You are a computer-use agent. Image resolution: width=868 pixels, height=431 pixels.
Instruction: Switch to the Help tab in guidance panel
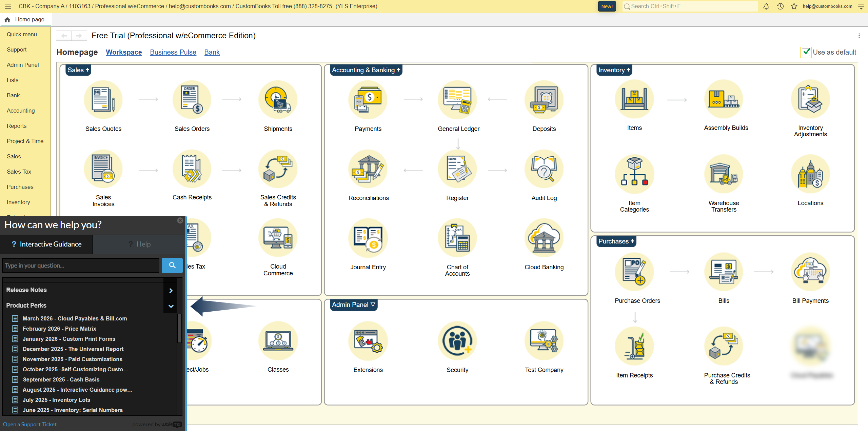(139, 244)
